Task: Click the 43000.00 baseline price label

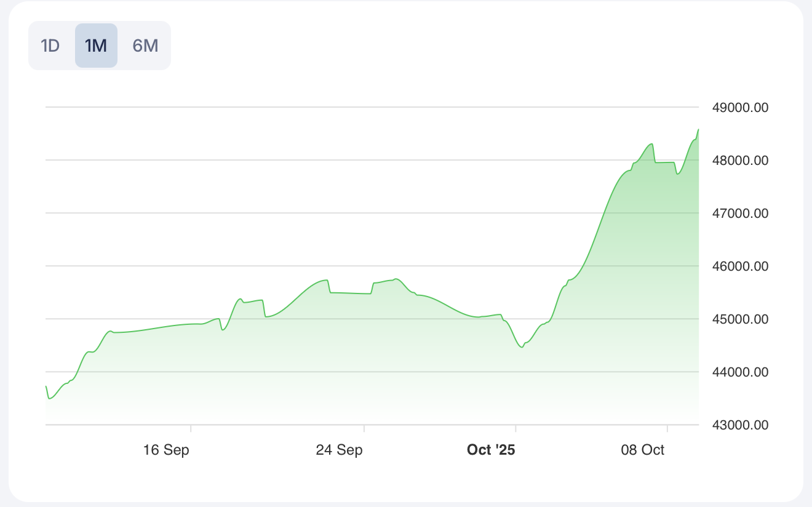Action: (x=740, y=425)
